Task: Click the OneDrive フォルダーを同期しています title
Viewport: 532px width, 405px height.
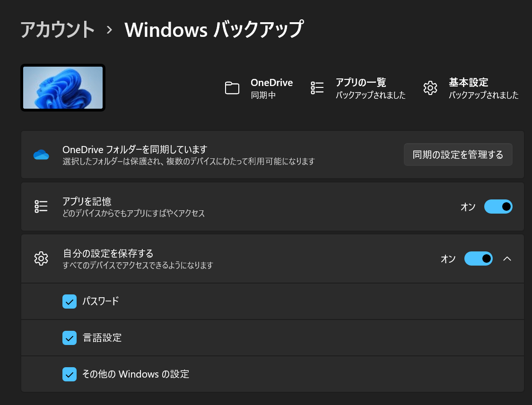Action: 135,149
